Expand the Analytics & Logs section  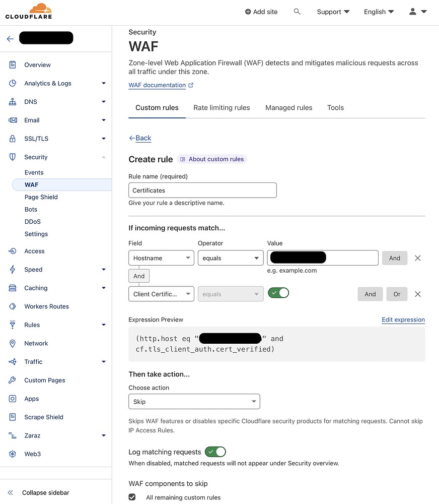48,83
